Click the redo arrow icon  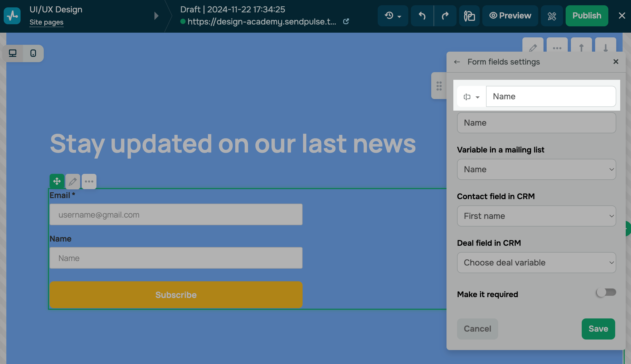[x=445, y=16]
